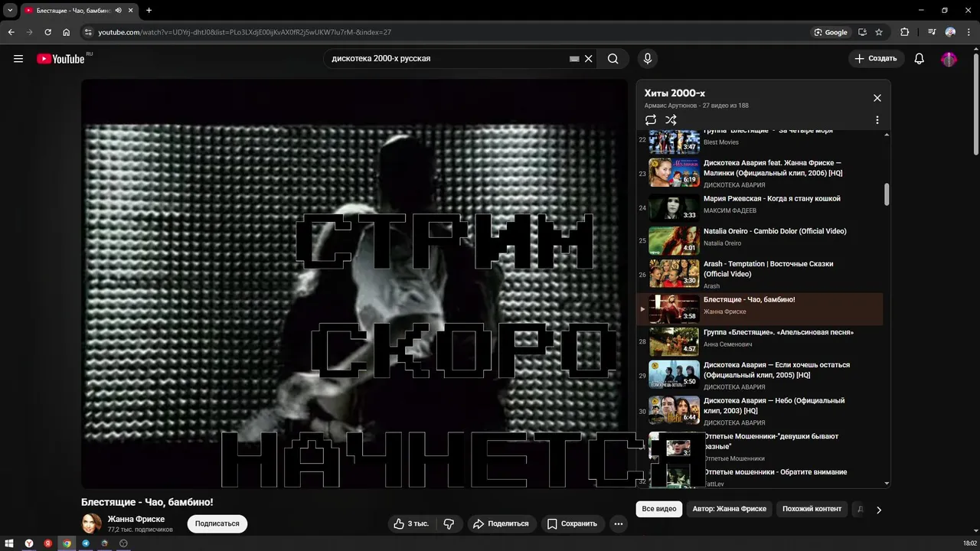
Task: Play Отпетые Мошенники "девушки бывают разные"
Action: pyautogui.click(x=759, y=447)
